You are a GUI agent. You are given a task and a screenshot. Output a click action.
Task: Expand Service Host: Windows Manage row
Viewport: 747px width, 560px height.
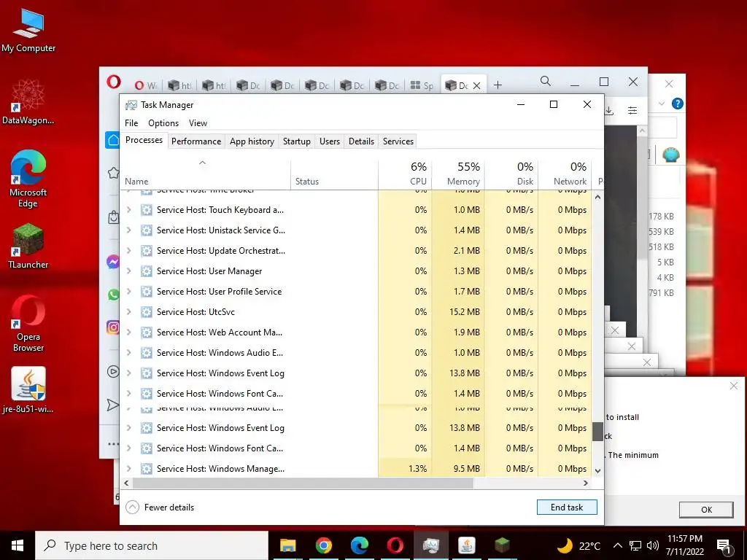[x=128, y=469]
